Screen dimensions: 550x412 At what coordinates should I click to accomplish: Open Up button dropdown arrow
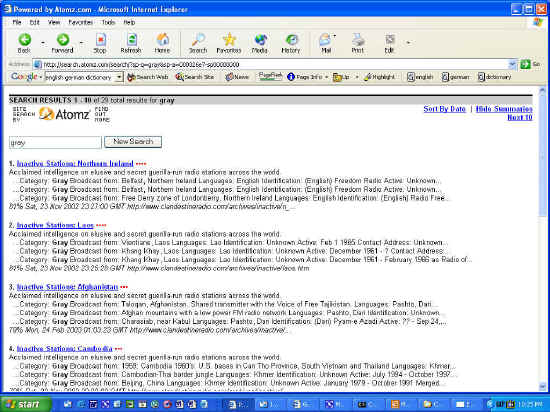(x=357, y=77)
